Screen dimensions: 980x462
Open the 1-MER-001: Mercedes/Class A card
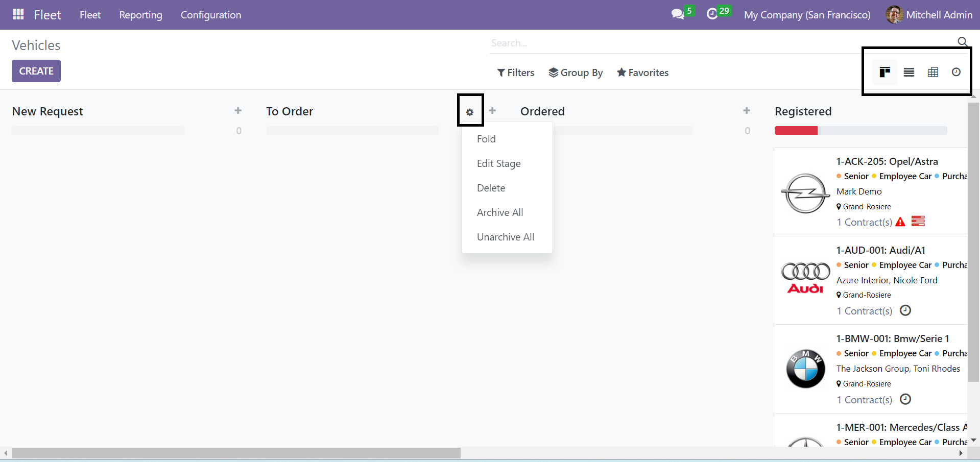[902, 427]
